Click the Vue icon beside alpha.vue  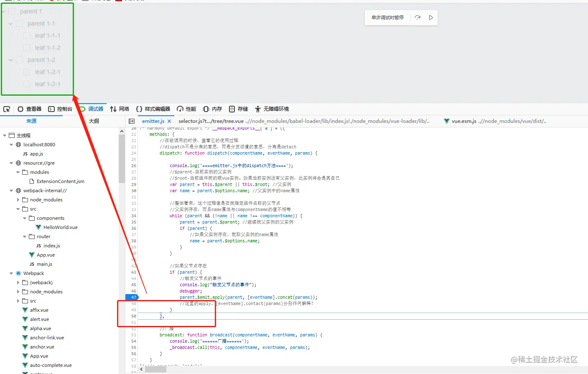(x=25, y=328)
